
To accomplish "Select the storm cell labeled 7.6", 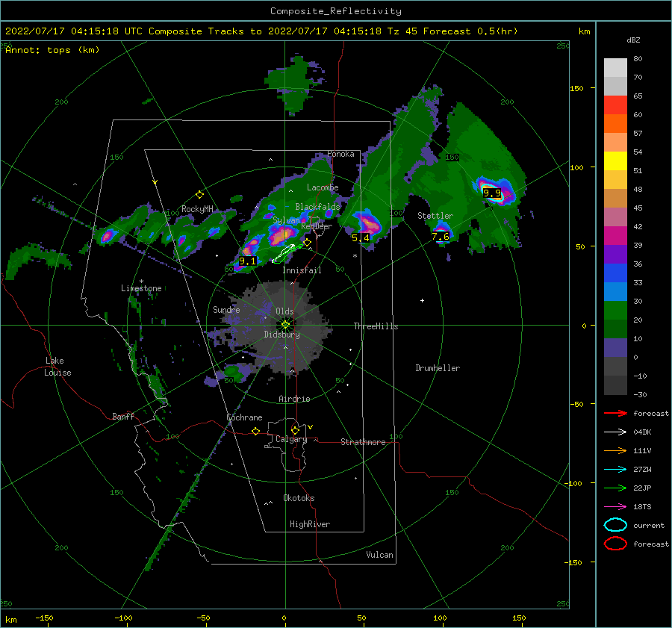I will tap(441, 236).
